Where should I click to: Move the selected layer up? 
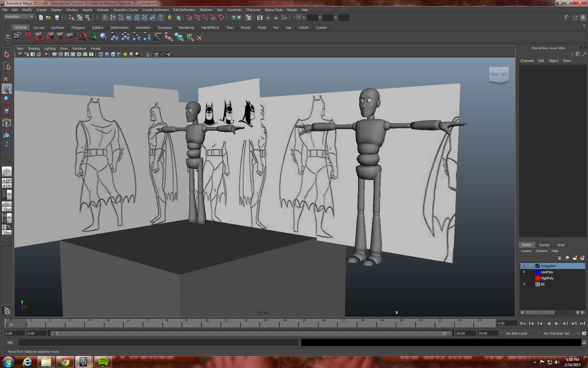[x=559, y=258]
